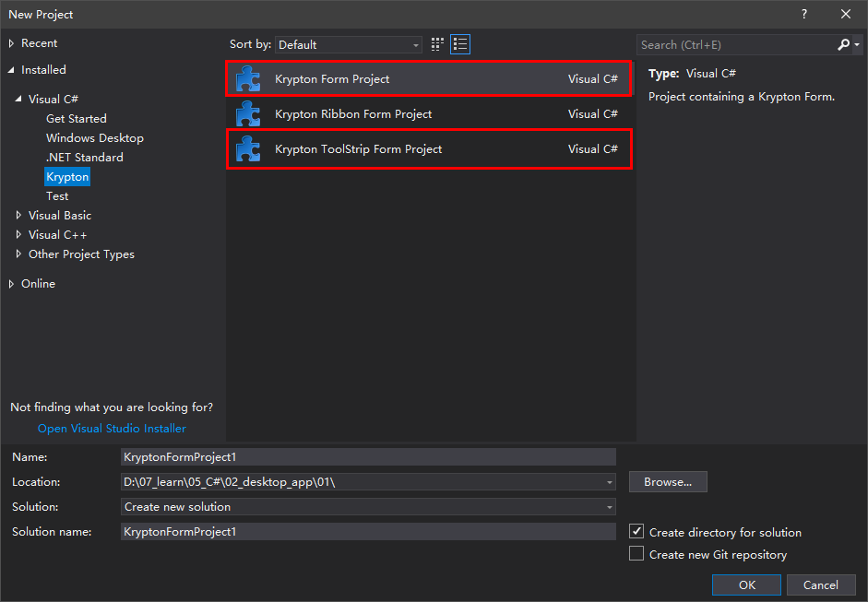Select the Krypton Form Project puzzle icon
868x602 pixels.
247,78
